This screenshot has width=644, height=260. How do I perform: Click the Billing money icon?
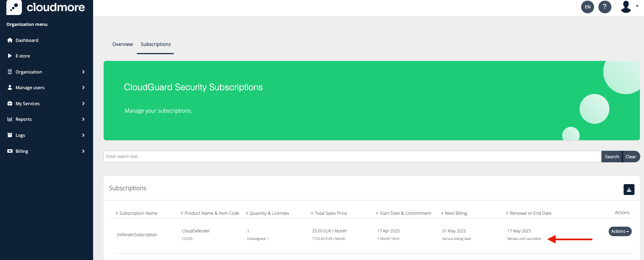click(x=10, y=151)
